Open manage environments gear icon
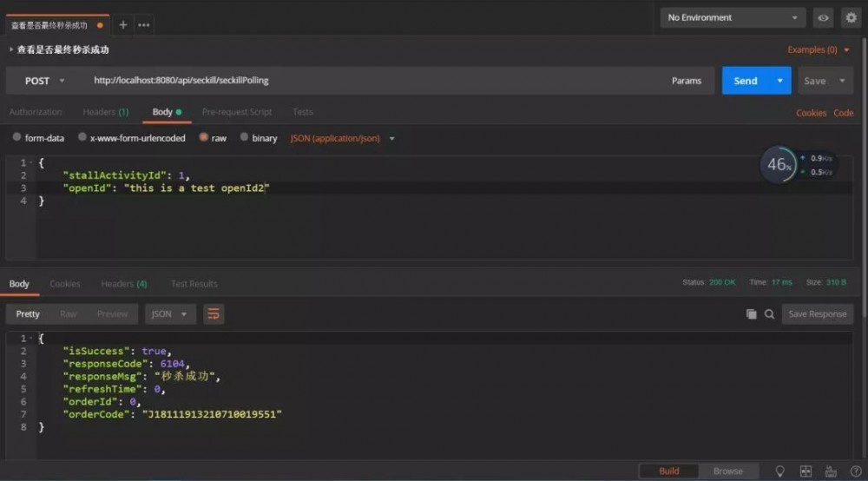This screenshot has width=868, height=481. tap(851, 17)
